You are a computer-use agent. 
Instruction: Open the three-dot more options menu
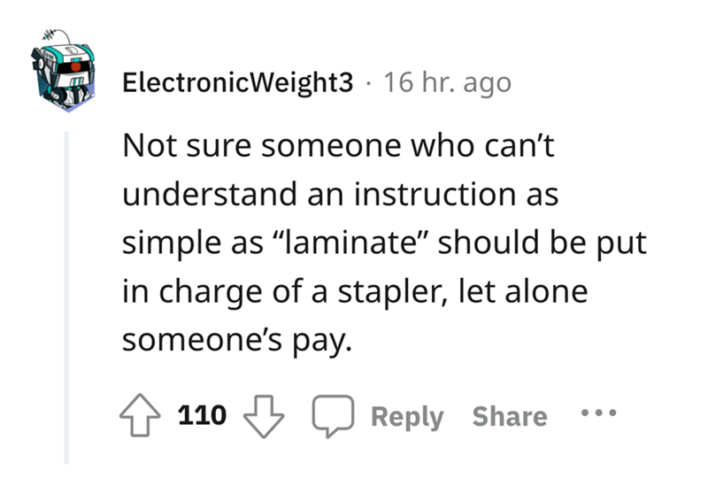(598, 414)
